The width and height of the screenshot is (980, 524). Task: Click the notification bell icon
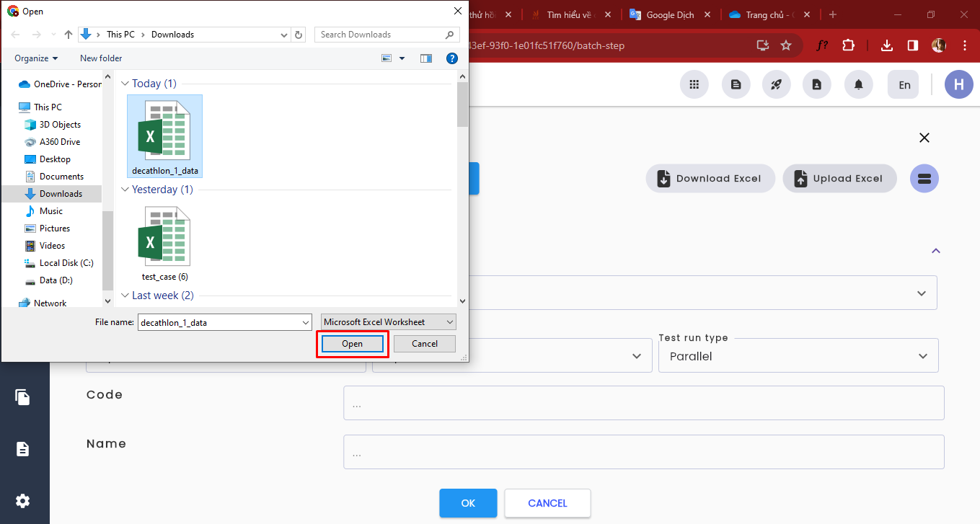858,84
